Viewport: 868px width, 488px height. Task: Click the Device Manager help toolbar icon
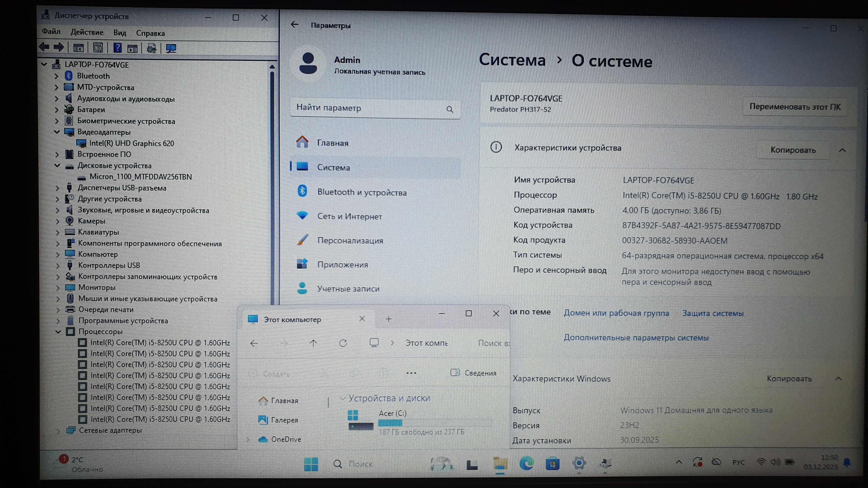coord(117,48)
